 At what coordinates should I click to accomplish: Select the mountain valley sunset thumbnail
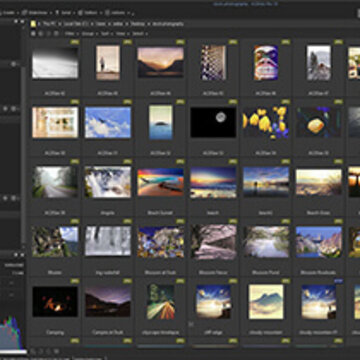pos(160,62)
